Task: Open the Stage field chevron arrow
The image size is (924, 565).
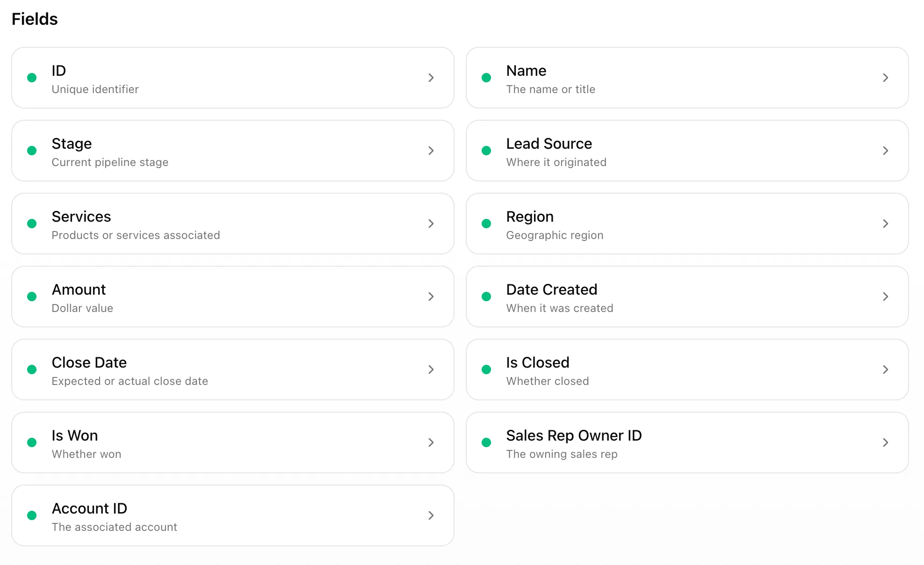Action: (431, 151)
